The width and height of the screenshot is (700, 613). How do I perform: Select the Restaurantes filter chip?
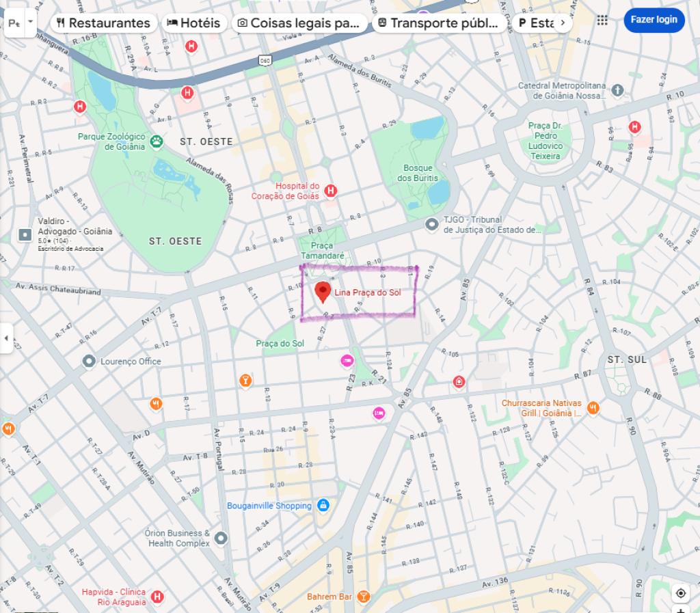(104, 23)
